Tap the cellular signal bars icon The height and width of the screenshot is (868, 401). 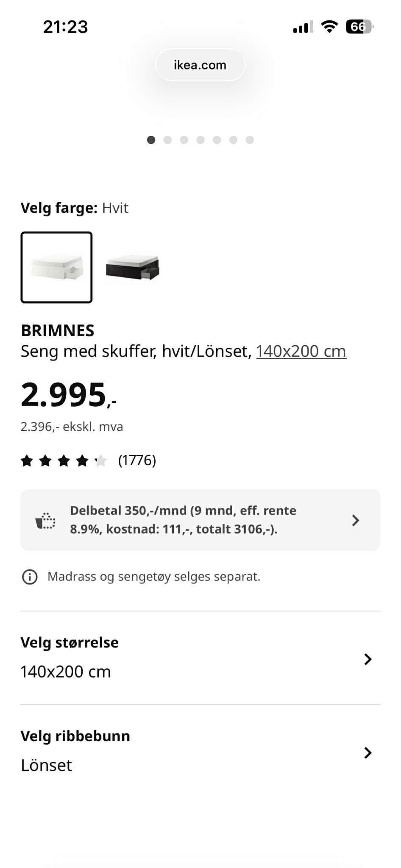tap(303, 27)
